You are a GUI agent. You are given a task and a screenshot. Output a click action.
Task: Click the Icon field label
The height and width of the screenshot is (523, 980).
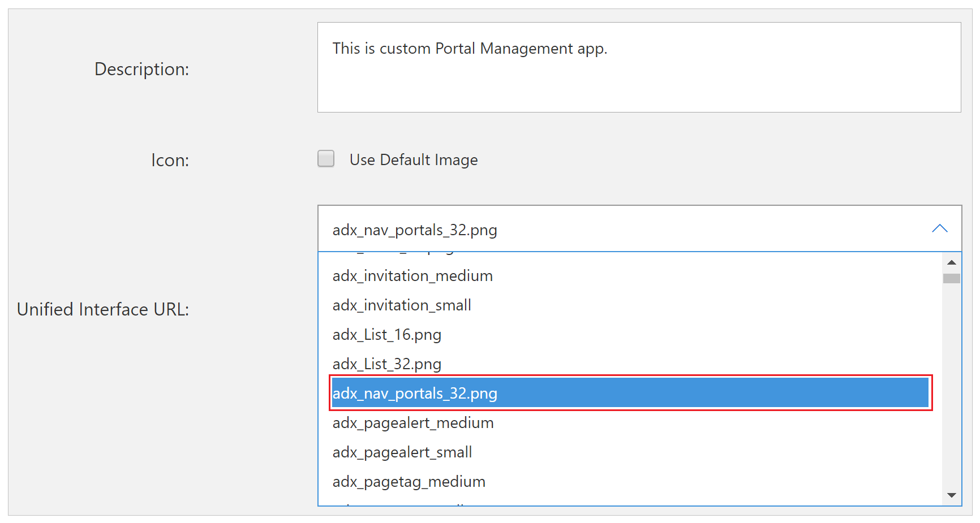coord(170,161)
